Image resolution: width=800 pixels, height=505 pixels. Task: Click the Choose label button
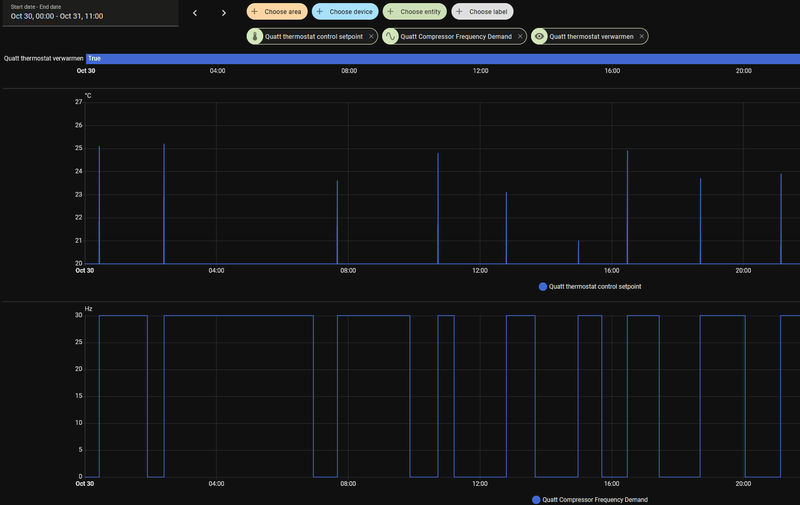482,11
